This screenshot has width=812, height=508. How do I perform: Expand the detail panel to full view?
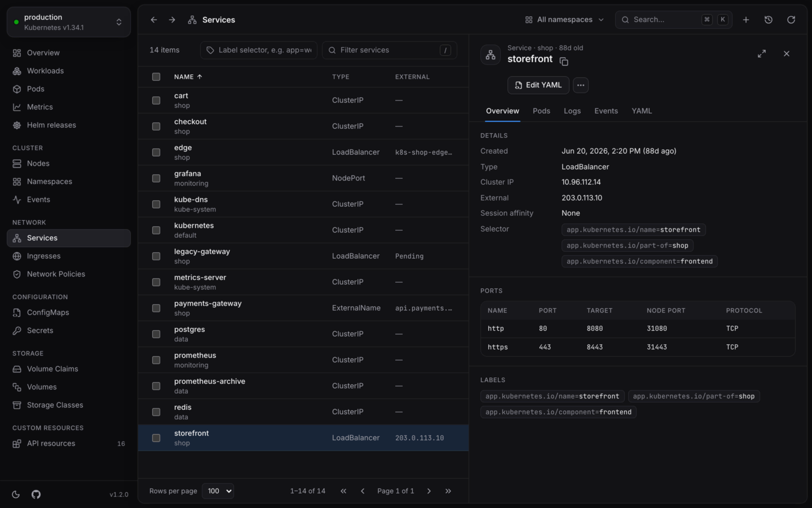tap(762, 54)
